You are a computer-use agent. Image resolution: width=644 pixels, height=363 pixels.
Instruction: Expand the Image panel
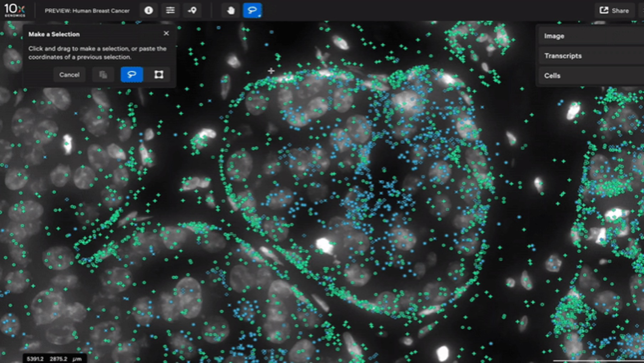[x=590, y=36]
